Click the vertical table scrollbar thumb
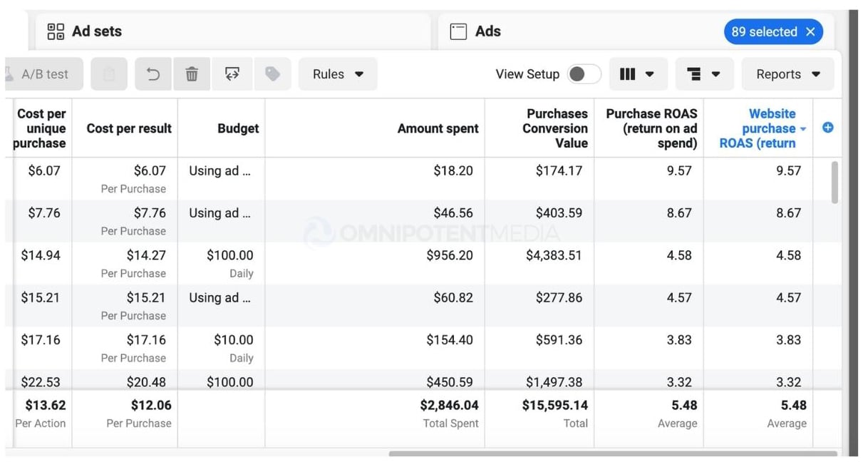Image resolution: width=868 pixels, height=462 pixels. (835, 182)
